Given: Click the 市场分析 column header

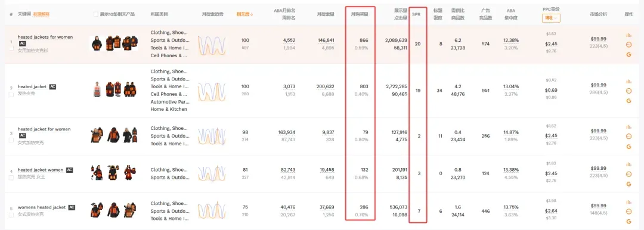Looking at the screenshot, I should click(x=598, y=14).
